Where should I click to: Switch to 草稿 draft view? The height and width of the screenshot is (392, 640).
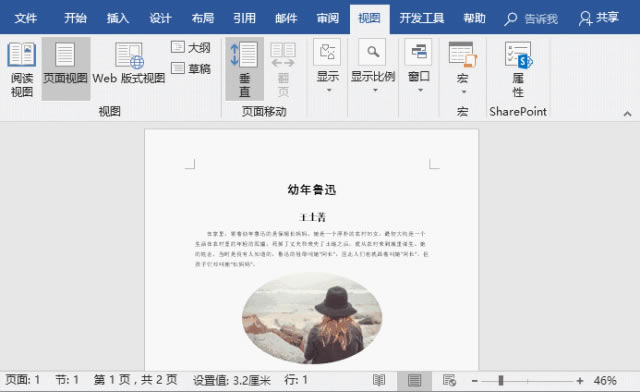point(191,68)
